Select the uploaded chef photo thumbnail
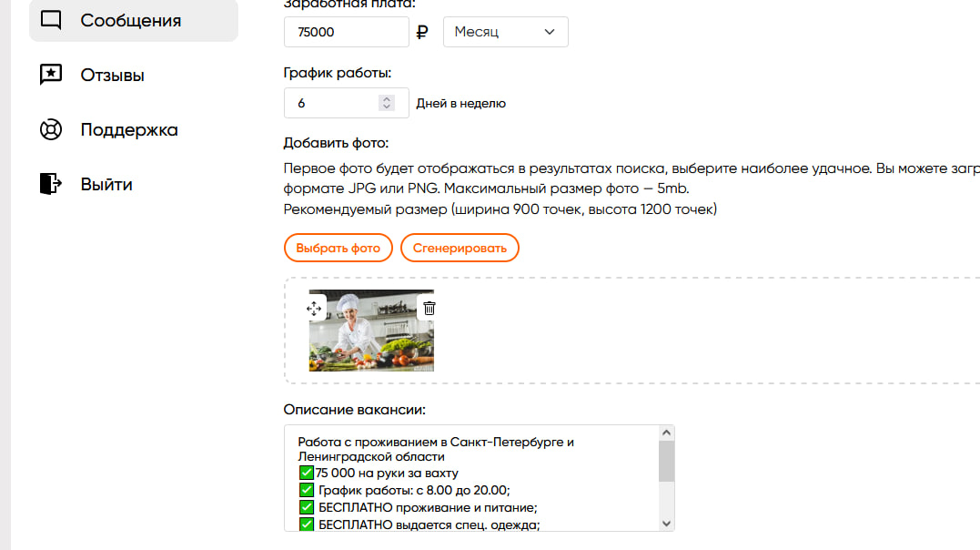The width and height of the screenshot is (980, 550). [x=371, y=331]
